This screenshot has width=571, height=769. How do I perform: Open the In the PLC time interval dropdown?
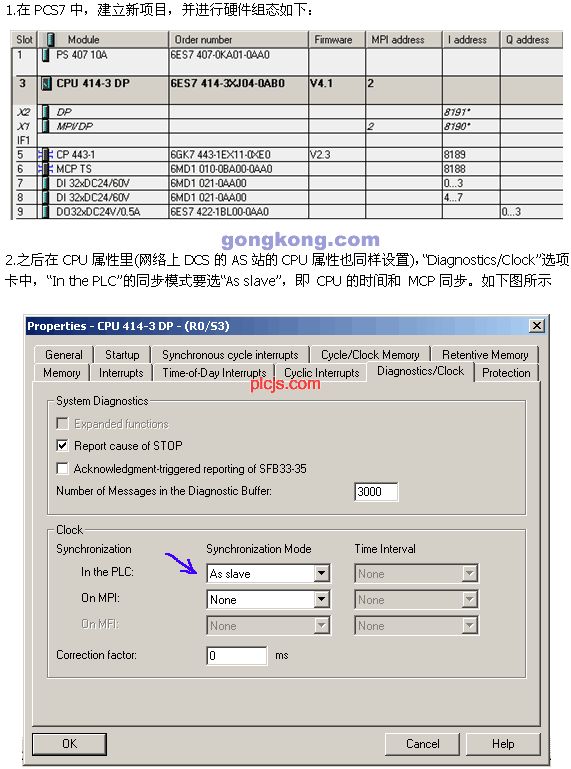469,573
